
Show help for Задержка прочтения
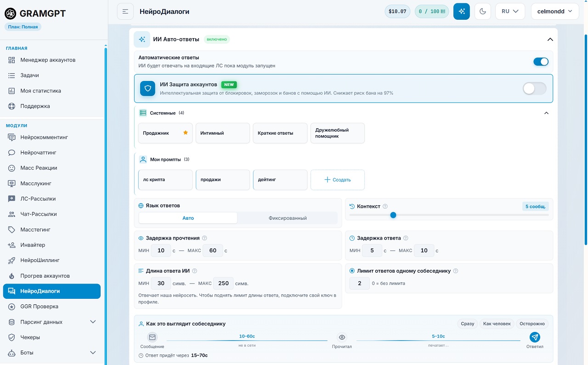coord(204,238)
